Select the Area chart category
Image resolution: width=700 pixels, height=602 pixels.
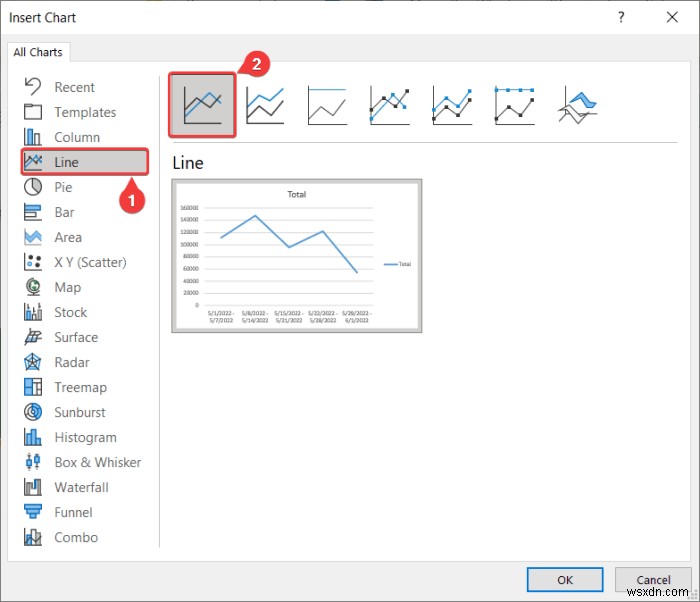pyautogui.click(x=84, y=237)
